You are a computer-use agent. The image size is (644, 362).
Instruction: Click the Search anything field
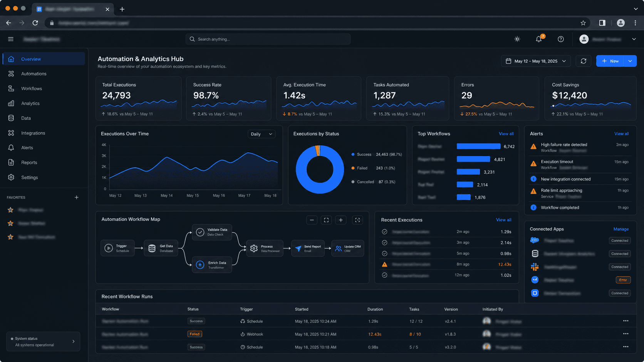[x=268, y=39]
